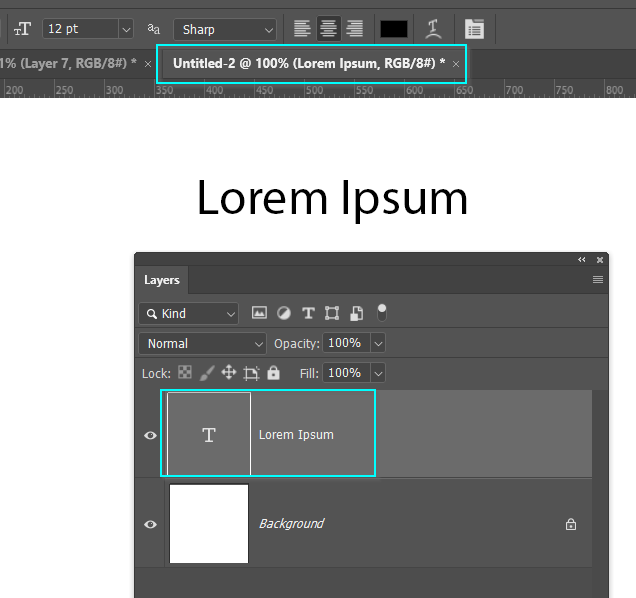Click the Background layer white thumbnail

(x=209, y=524)
